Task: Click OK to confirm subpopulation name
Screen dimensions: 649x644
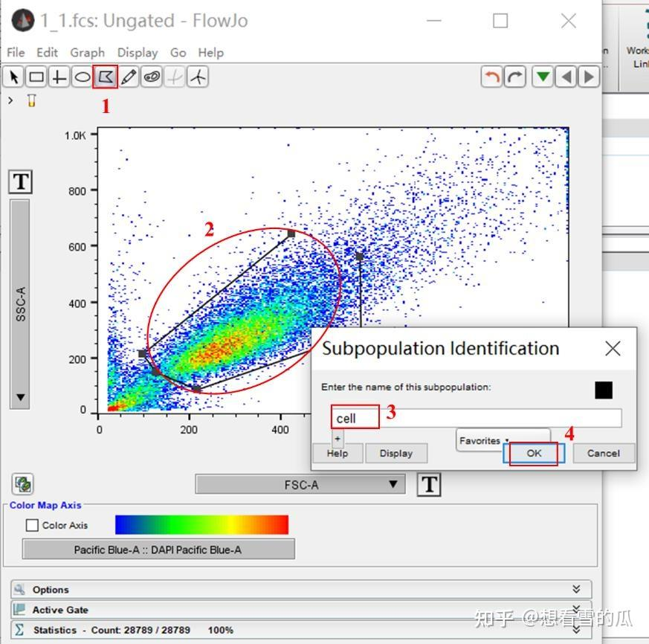Action: [x=534, y=453]
